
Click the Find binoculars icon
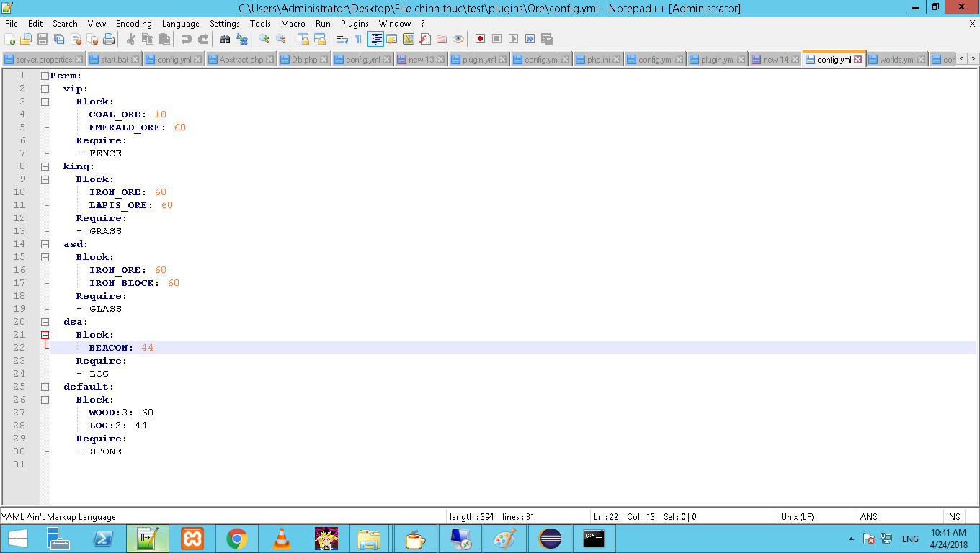(x=225, y=39)
